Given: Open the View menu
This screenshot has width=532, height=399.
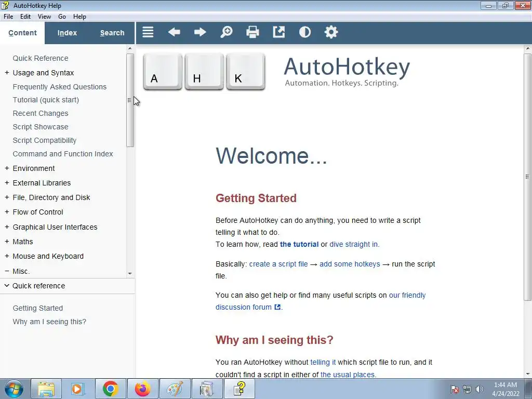Looking at the screenshot, I should (x=44, y=16).
